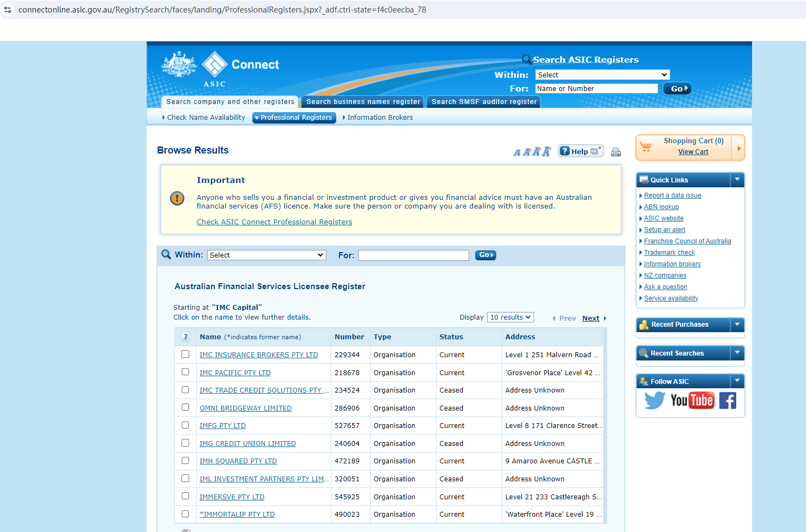Click the Status column header
This screenshot has height=532, width=806.
tap(451, 337)
